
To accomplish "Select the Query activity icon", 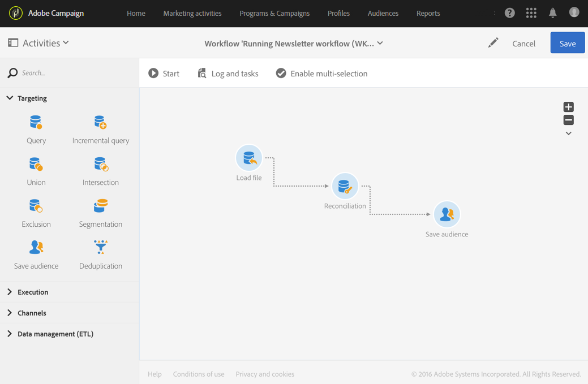I will [36, 123].
